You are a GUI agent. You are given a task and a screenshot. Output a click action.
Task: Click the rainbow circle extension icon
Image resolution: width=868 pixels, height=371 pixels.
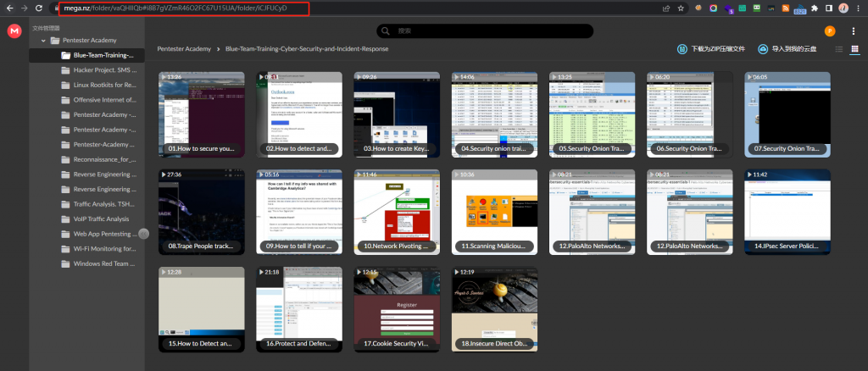[x=714, y=8]
